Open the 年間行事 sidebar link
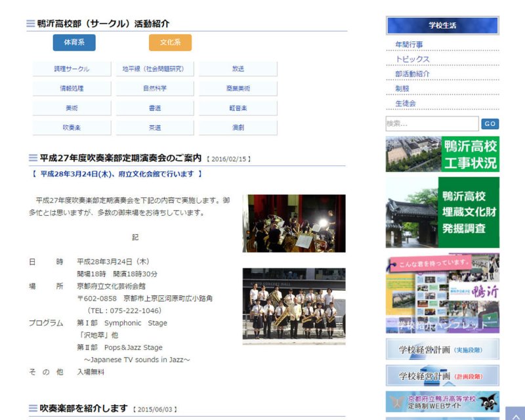Screen dimensions: 525x420 pos(409,45)
